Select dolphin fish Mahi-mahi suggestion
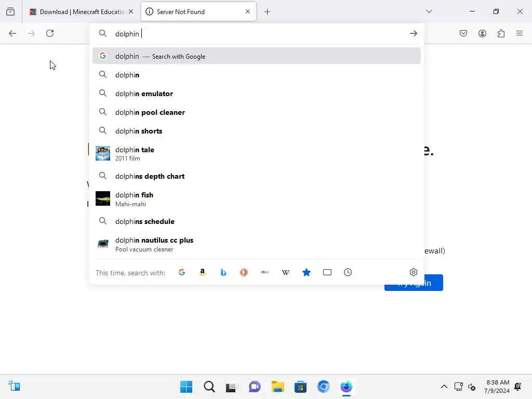Image resolution: width=532 pixels, height=399 pixels. pyautogui.click(x=257, y=199)
